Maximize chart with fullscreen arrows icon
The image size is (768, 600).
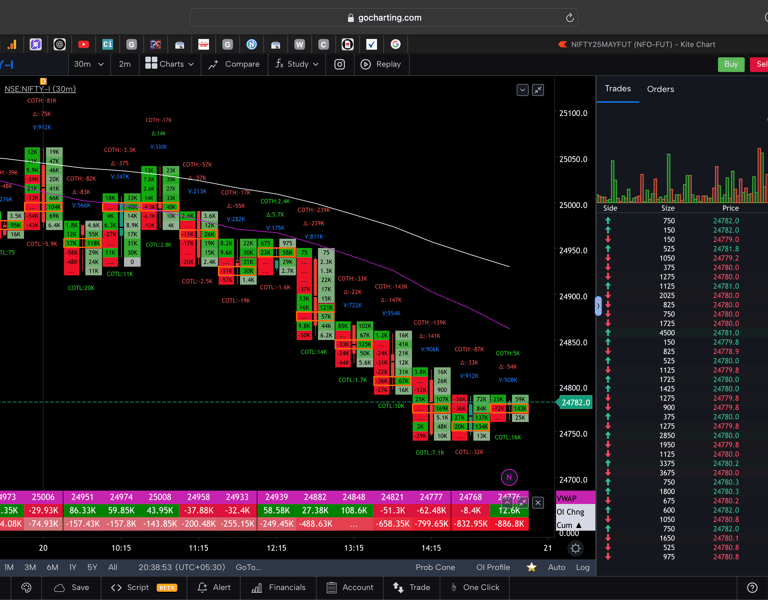pyautogui.click(x=538, y=90)
